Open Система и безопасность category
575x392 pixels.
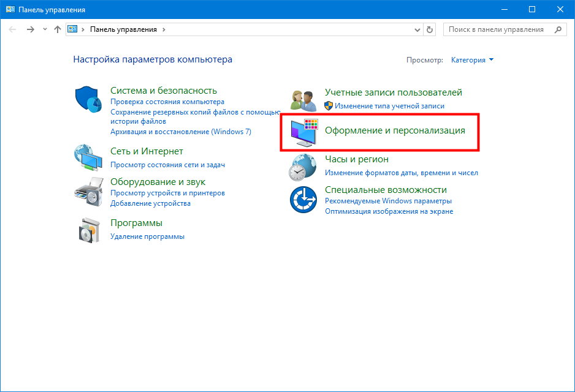pyautogui.click(x=164, y=91)
